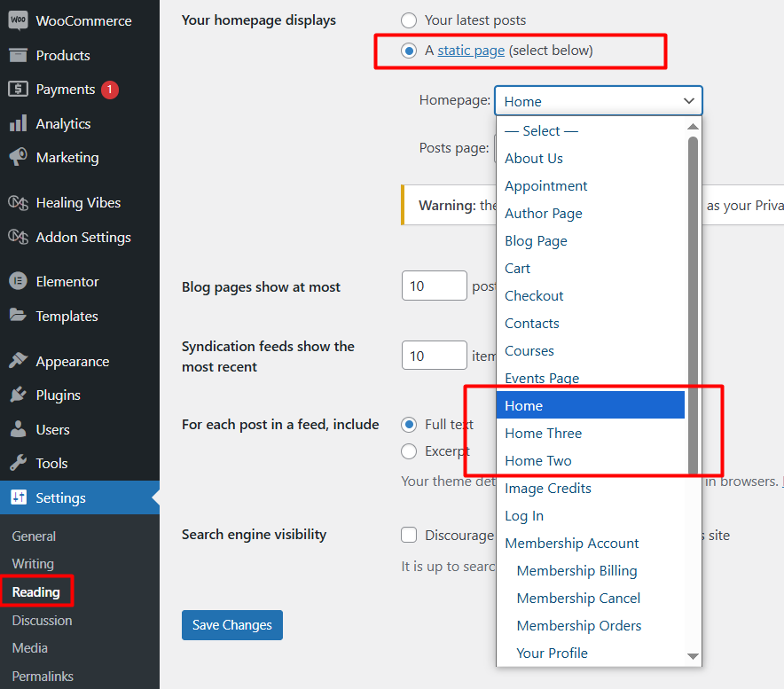Viewport: 784px width, 689px height.
Task: Select 'A static page' radio button
Action: (409, 51)
